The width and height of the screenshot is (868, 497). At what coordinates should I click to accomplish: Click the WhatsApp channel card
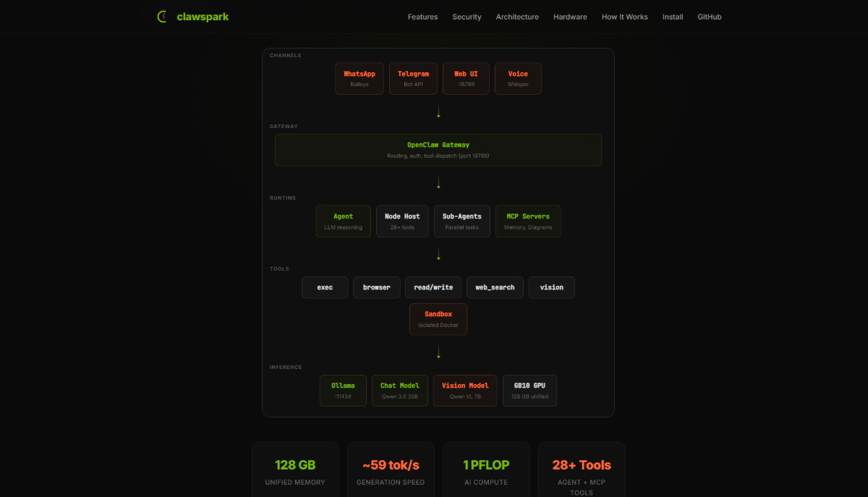pos(359,79)
